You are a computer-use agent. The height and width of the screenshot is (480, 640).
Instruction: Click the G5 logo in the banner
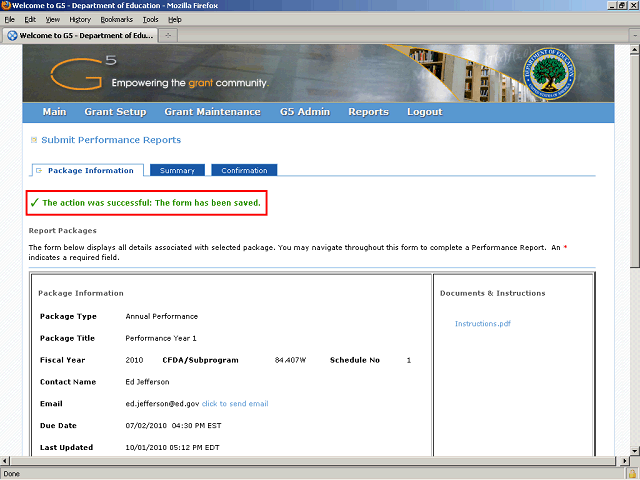(83, 73)
